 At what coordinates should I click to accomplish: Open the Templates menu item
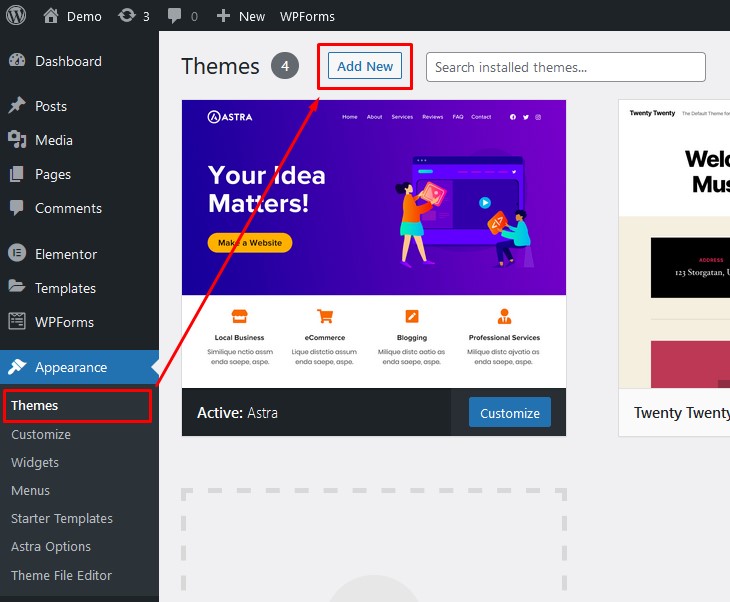[x=79, y=288]
